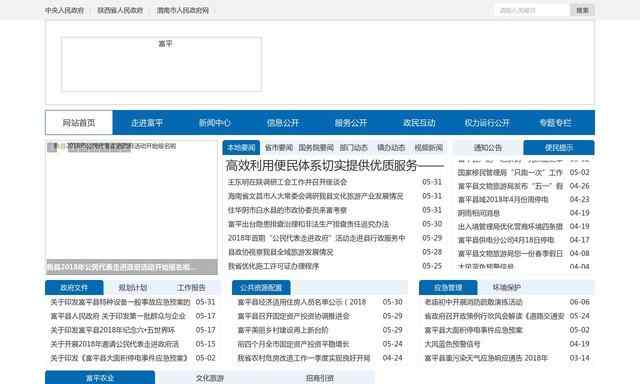Viewport: 640px width, 384px height.
Task: Switch to 省市要闻 tab
Action: pyautogui.click(x=279, y=148)
